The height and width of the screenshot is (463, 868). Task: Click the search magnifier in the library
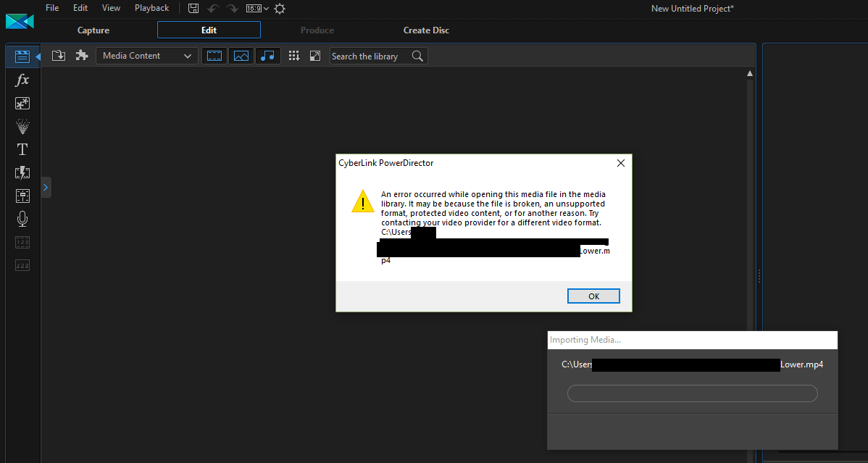coord(417,56)
